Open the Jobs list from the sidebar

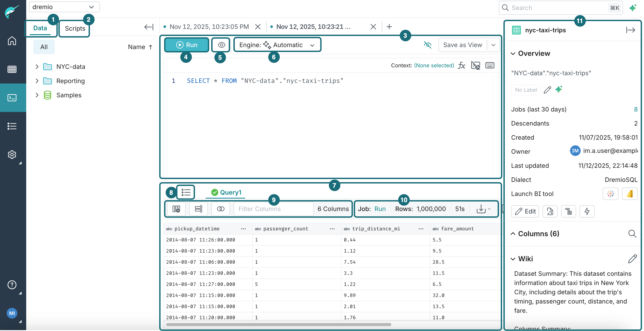pos(12,126)
